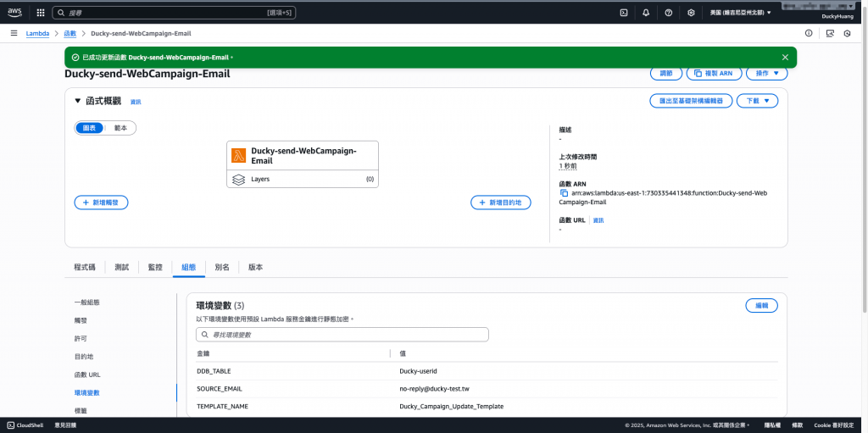Click the info circle icon at right

809,33
